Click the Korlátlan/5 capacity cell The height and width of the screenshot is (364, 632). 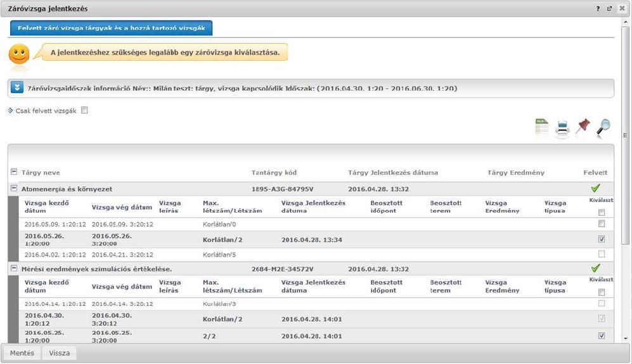[219, 254]
